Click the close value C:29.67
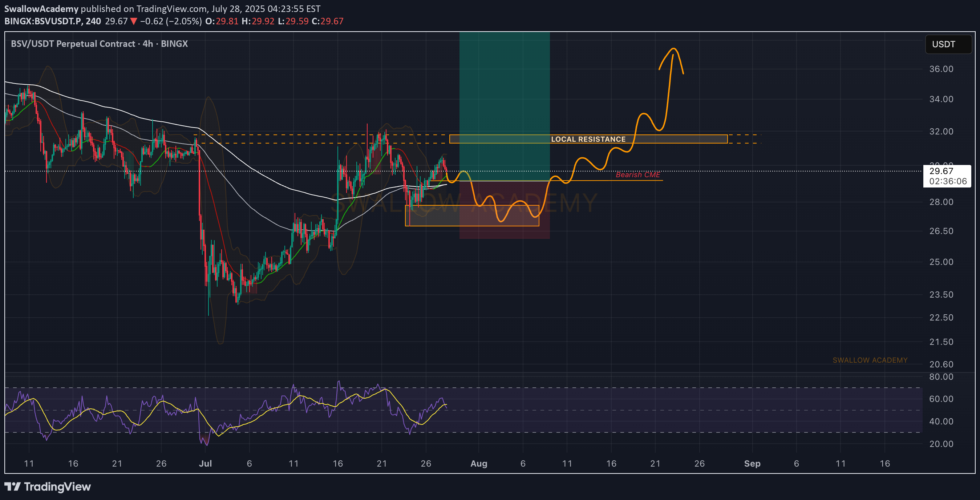The width and height of the screenshot is (980, 500). [x=328, y=21]
